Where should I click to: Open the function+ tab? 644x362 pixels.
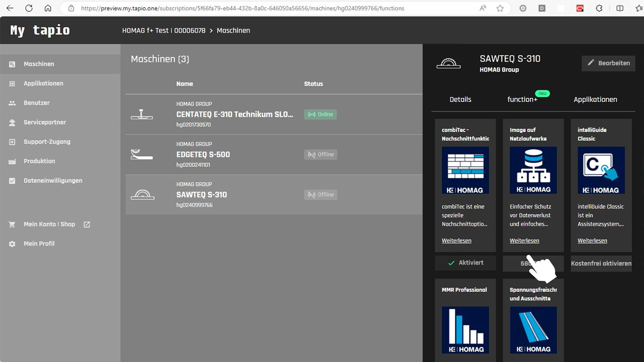tap(522, 99)
